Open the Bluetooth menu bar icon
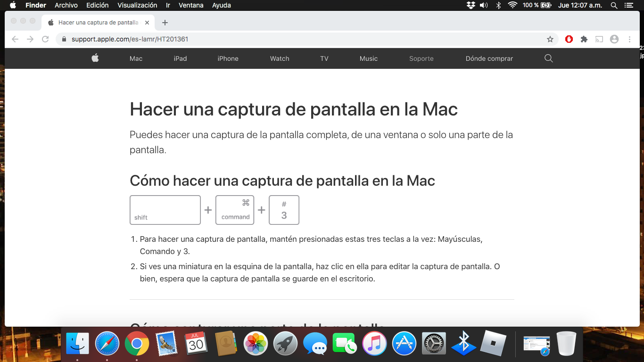 point(498,5)
